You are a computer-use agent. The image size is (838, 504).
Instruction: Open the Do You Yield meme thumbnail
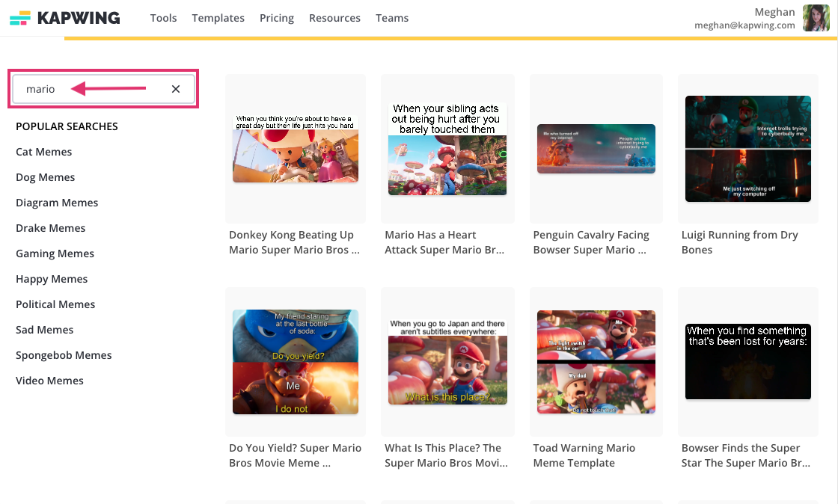pyautogui.click(x=295, y=362)
